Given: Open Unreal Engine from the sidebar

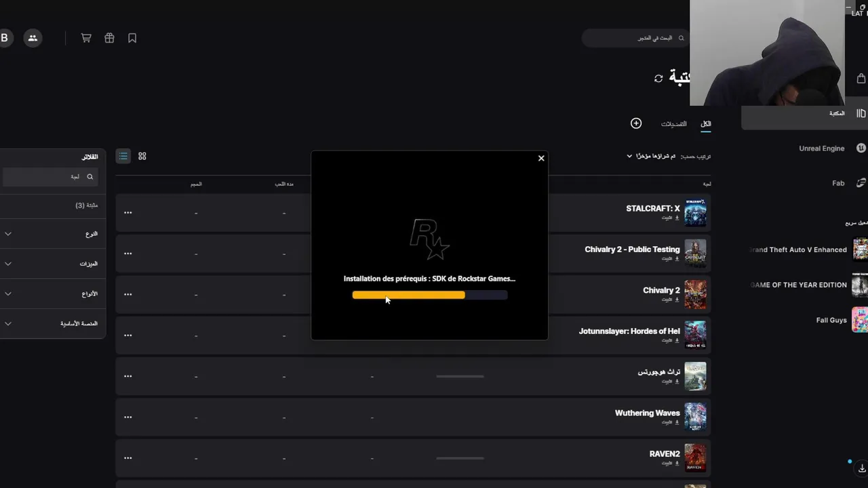Looking at the screenshot, I should tap(821, 148).
